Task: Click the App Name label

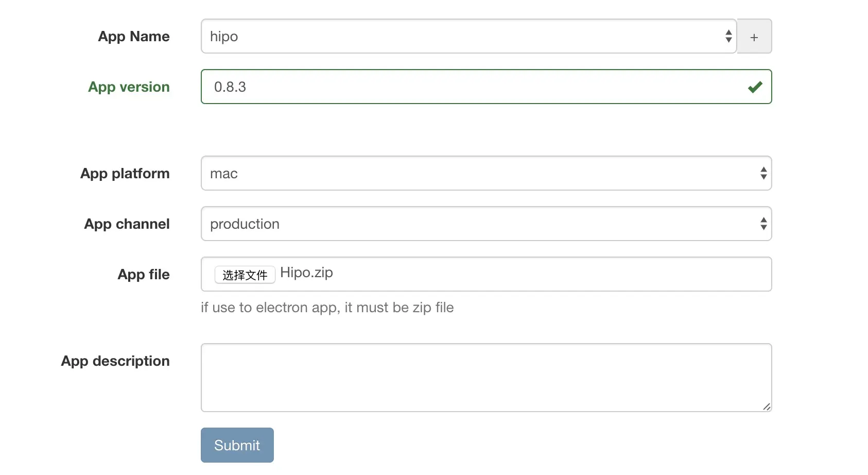Action: [134, 36]
